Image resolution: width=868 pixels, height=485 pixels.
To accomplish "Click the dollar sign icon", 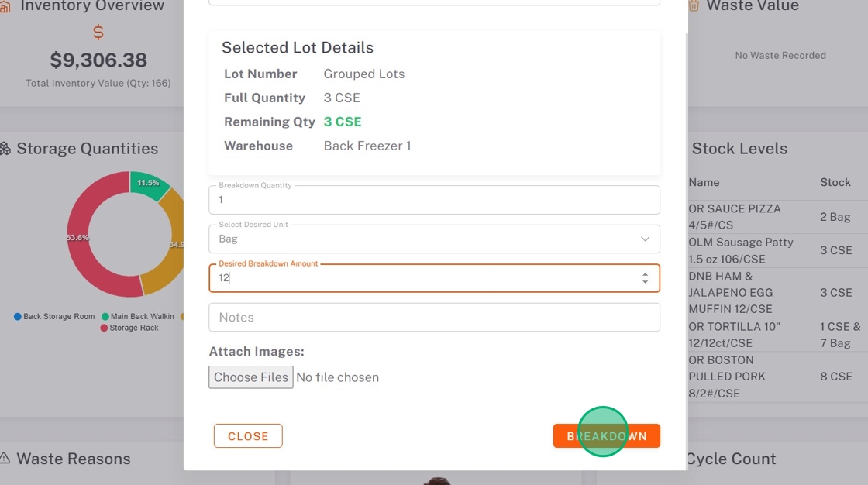I will [98, 33].
